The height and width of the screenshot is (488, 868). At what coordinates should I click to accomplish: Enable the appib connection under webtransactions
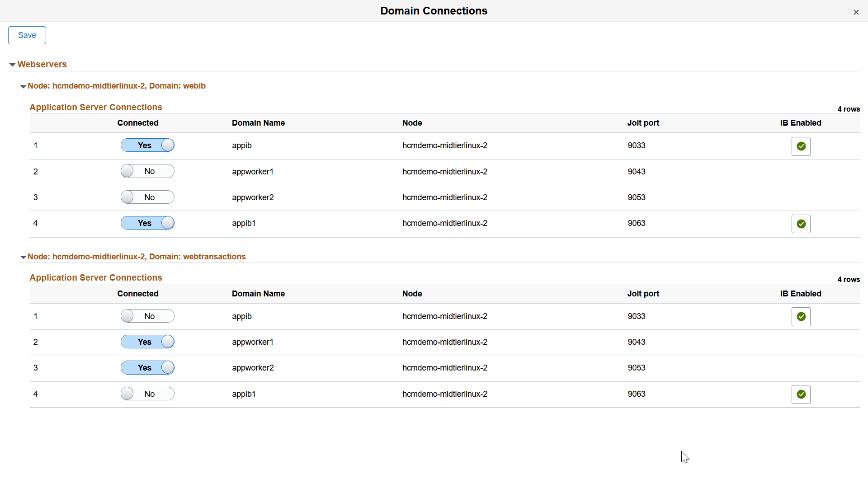[x=147, y=316]
